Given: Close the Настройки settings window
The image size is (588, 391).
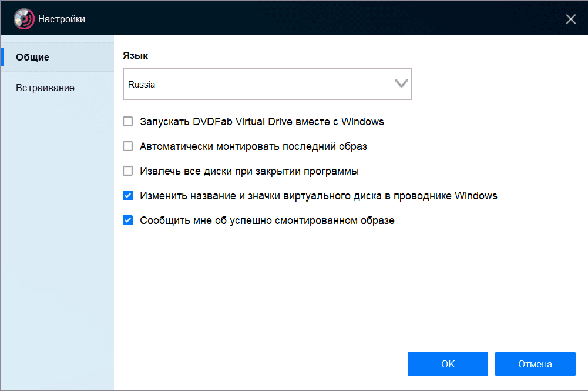Looking at the screenshot, I should (571, 19).
